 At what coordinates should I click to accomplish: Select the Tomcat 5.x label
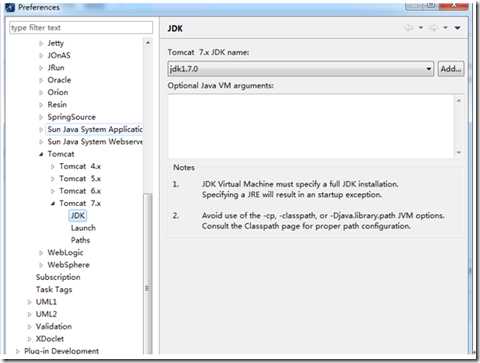click(80, 179)
